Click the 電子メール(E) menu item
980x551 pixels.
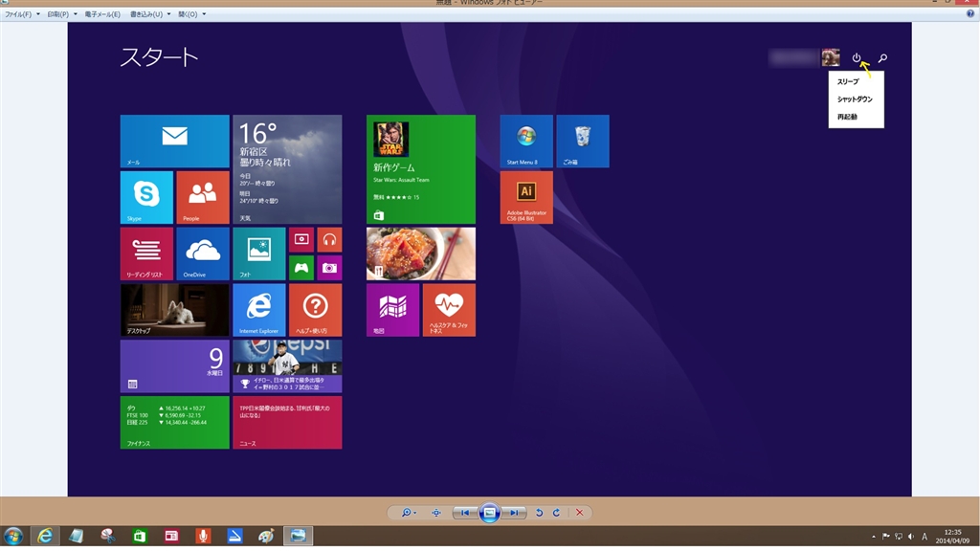pyautogui.click(x=102, y=13)
